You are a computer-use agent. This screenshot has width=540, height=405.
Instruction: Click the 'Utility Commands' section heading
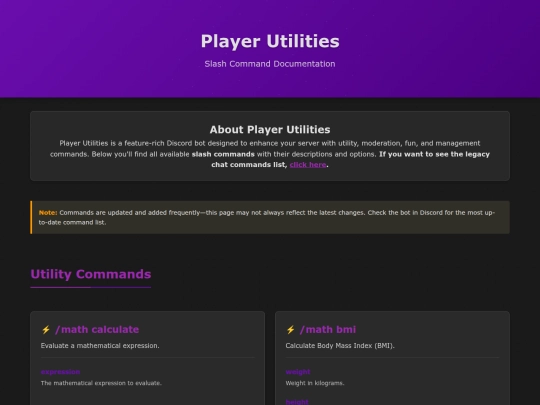[x=91, y=274]
